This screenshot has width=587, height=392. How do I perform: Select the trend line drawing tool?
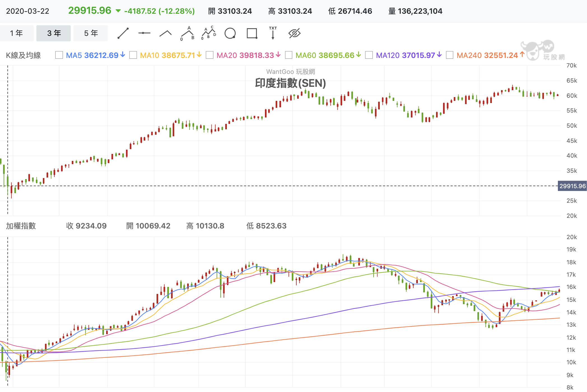point(123,33)
